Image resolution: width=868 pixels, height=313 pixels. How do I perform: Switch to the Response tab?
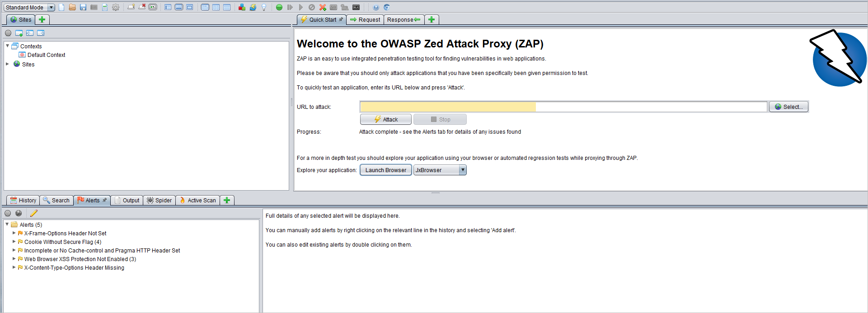point(404,19)
